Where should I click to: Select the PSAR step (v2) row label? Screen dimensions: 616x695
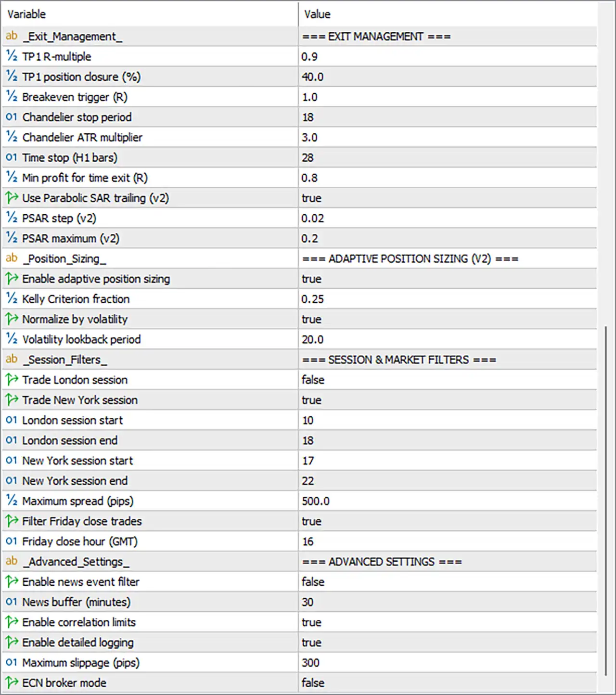pos(59,219)
